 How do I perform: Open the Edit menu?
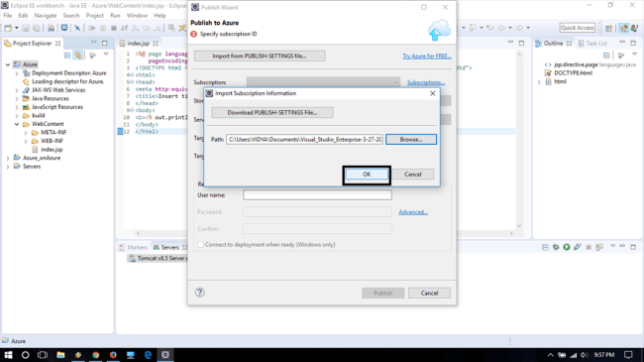pyautogui.click(x=23, y=15)
